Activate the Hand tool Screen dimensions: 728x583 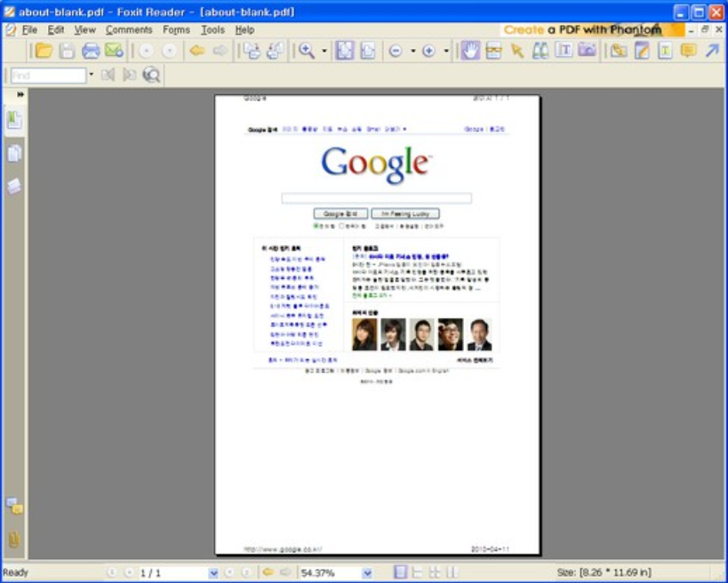470,50
